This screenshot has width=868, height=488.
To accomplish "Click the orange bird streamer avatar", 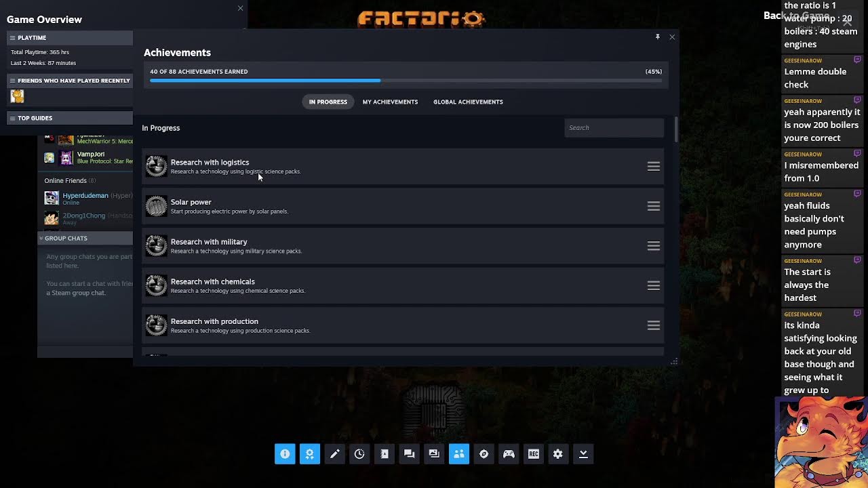I will 821,441.
